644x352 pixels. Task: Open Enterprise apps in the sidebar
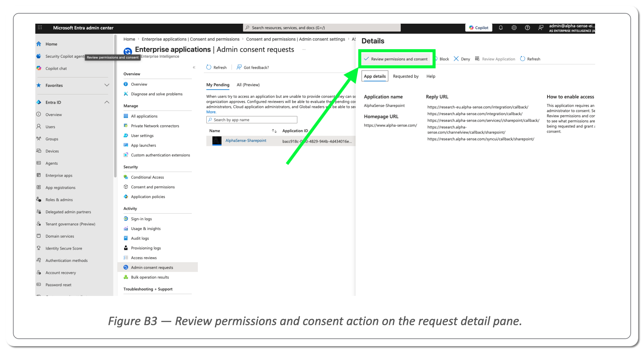coord(59,175)
